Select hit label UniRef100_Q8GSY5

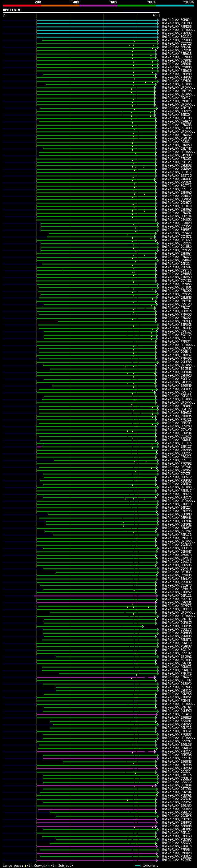coord(177,111)
